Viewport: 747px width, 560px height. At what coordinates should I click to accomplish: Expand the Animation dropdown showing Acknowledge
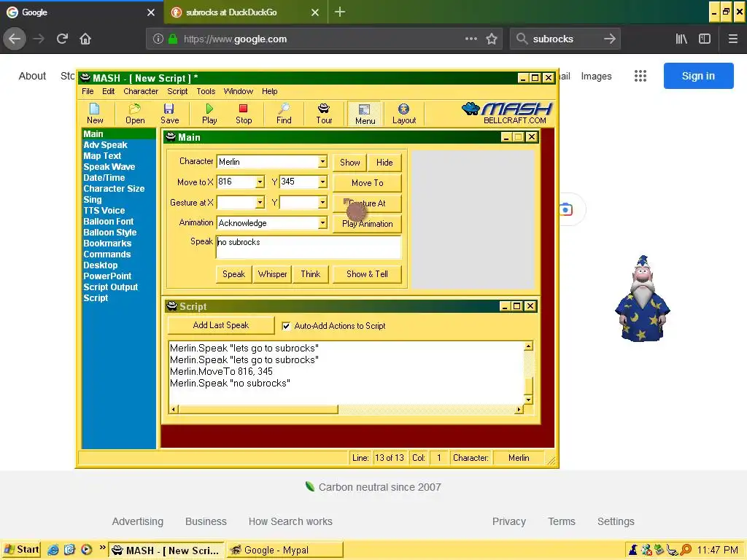click(322, 223)
